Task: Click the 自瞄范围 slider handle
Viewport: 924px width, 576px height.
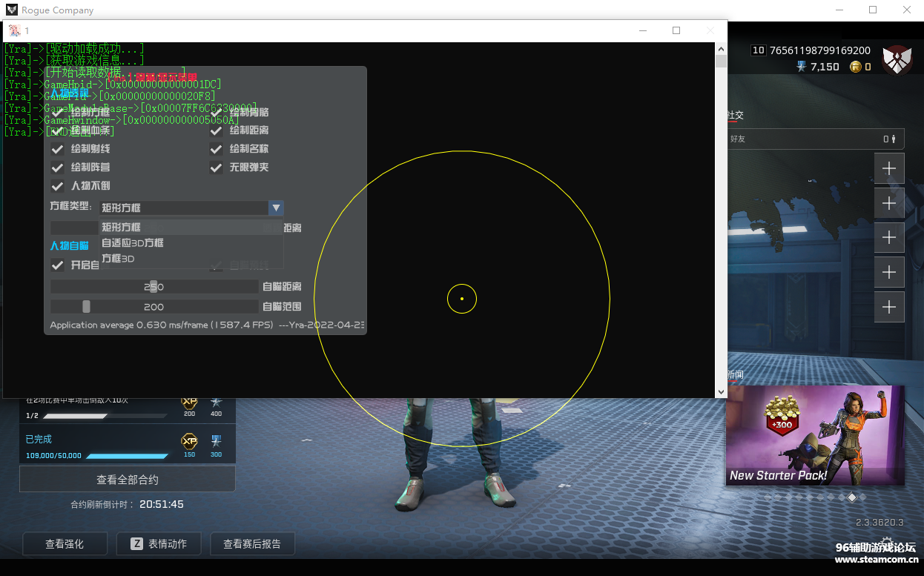Action: point(86,307)
